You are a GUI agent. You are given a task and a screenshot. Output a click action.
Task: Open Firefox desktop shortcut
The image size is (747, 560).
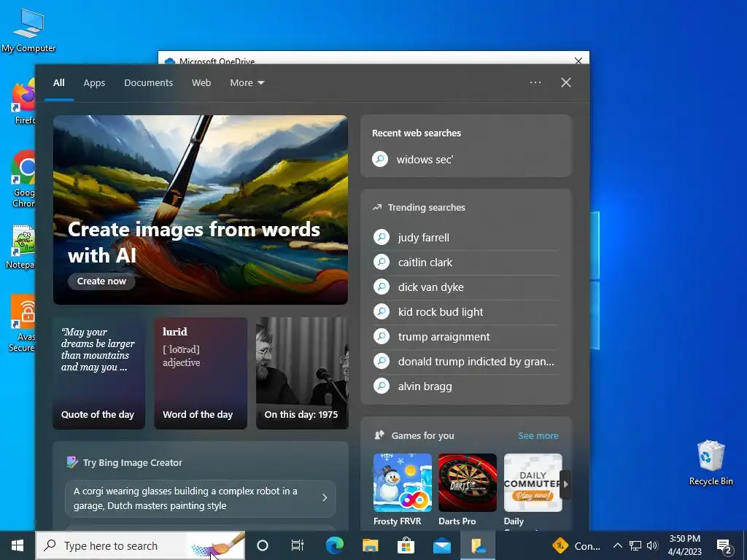click(23, 102)
